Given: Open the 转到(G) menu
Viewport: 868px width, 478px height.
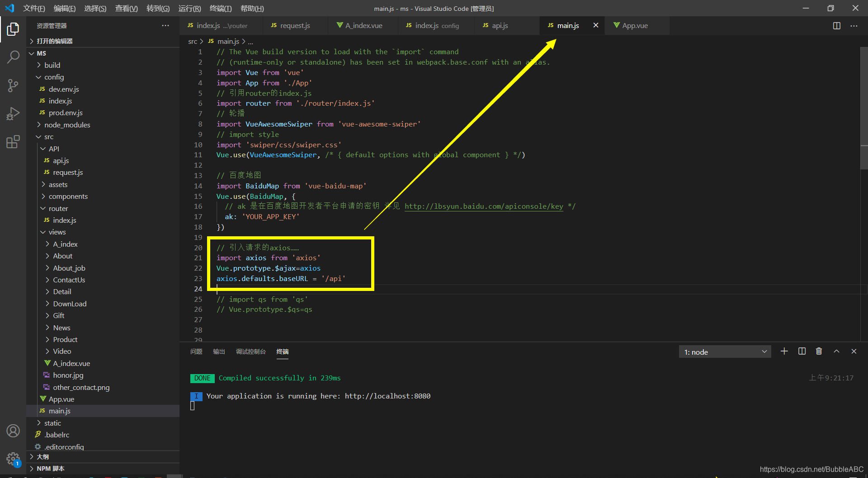Looking at the screenshot, I should pos(158,8).
